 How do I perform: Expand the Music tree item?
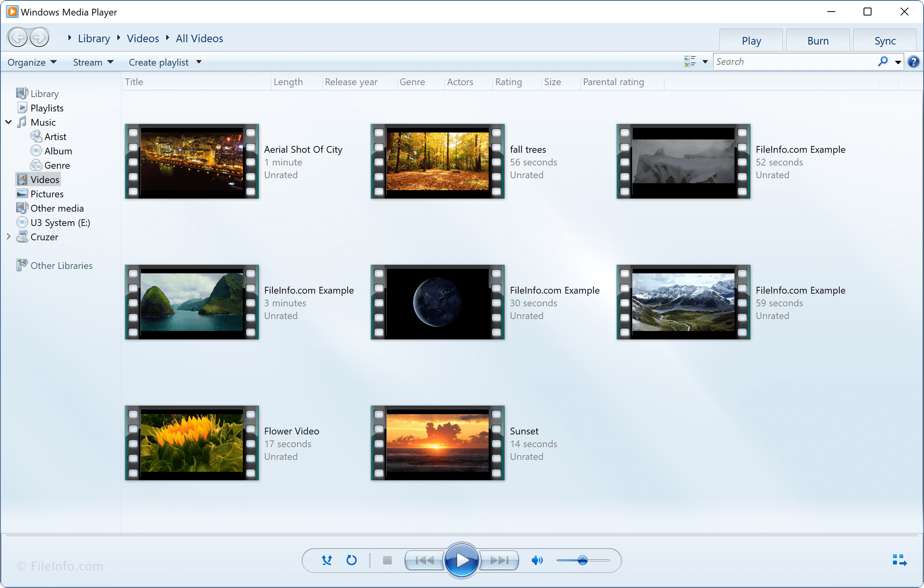(x=8, y=122)
